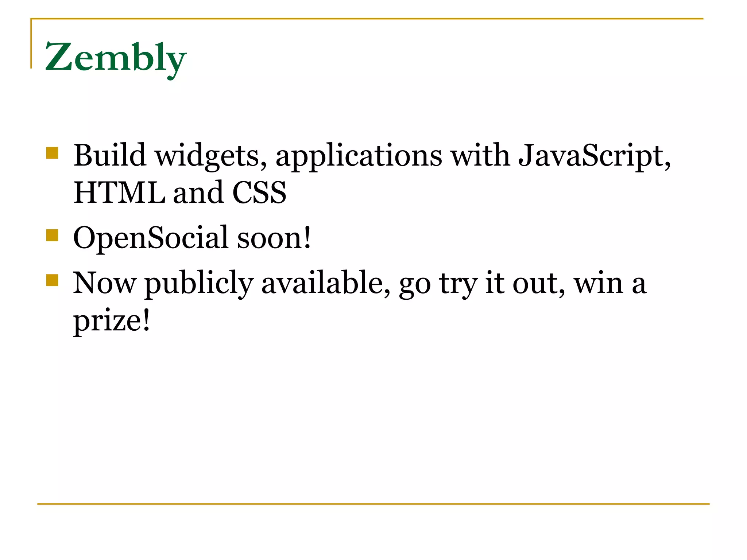Click the vertical gold bar beside the title
Image resolution: width=747 pixels, height=560 pixels.
pyautogui.click(x=31, y=43)
